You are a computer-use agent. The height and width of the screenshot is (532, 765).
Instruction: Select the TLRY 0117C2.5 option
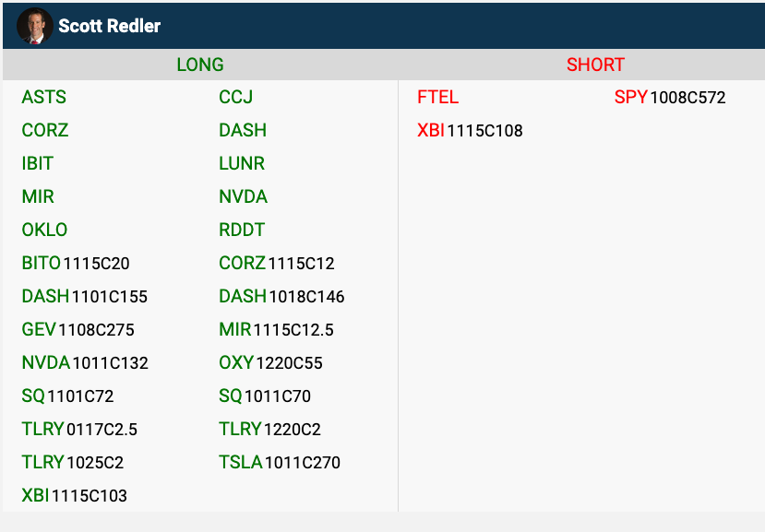click(x=79, y=430)
